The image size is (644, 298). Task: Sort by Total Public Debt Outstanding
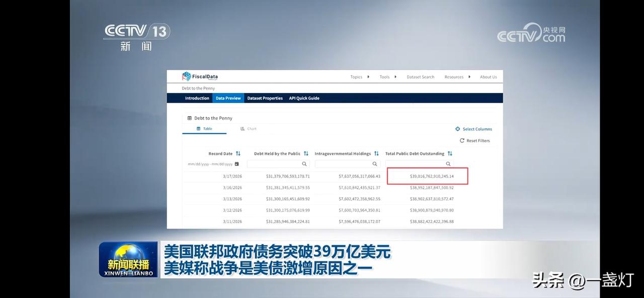point(450,154)
